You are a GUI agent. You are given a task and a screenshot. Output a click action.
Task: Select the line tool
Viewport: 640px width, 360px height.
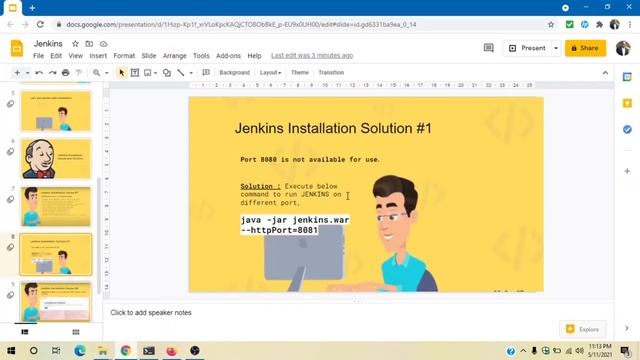point(181,73)
